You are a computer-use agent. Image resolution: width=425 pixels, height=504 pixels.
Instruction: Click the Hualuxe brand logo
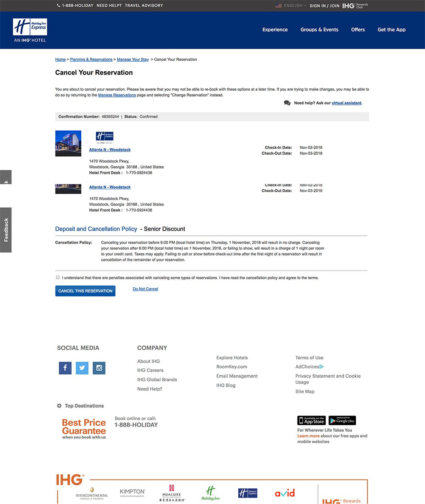[172, 493]
